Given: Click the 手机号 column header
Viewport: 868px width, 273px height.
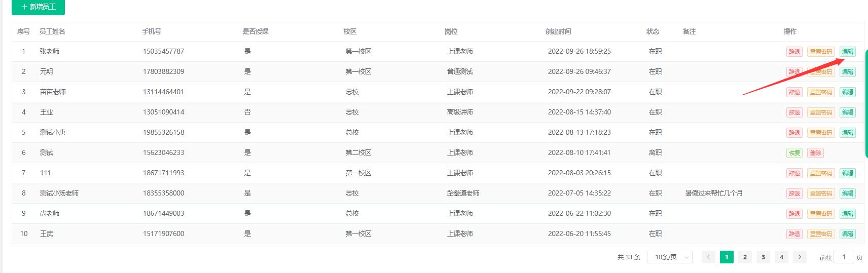Looking at the screenshot, I should (152, 31).
